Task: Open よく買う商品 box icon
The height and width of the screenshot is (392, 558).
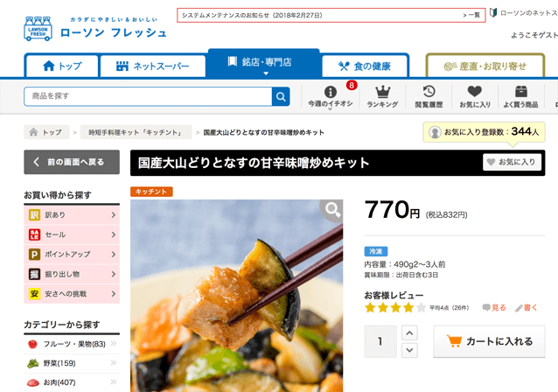Action: (520, 92)
